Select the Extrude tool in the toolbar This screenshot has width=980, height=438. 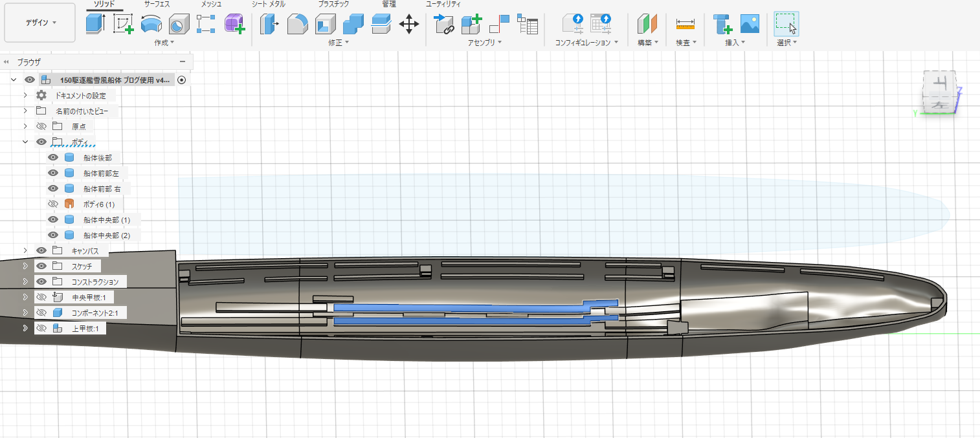[95, 24]
